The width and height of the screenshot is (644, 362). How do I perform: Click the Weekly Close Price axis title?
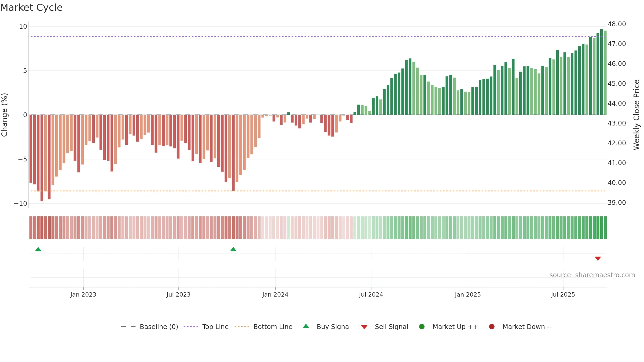coord(636,115)
